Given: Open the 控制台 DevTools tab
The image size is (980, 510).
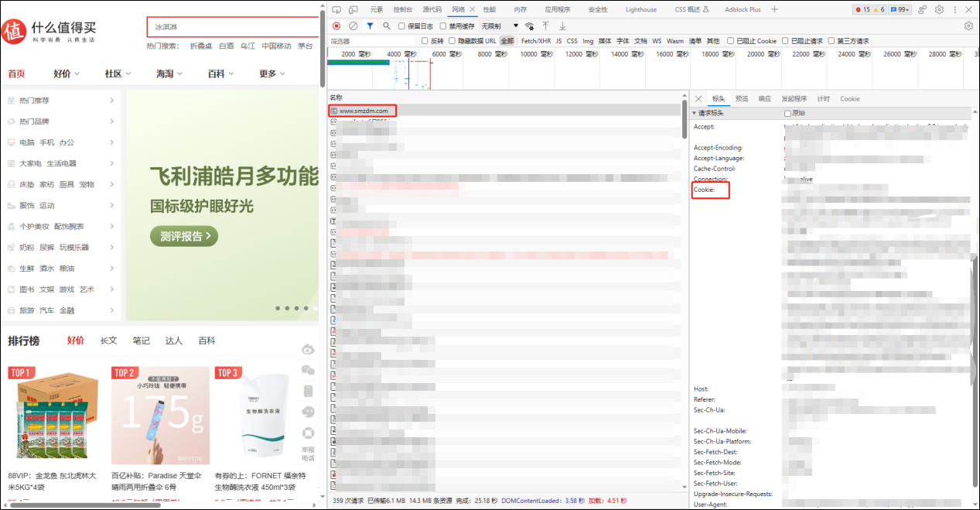Looking at the screenshot, I should pos(402,9).
